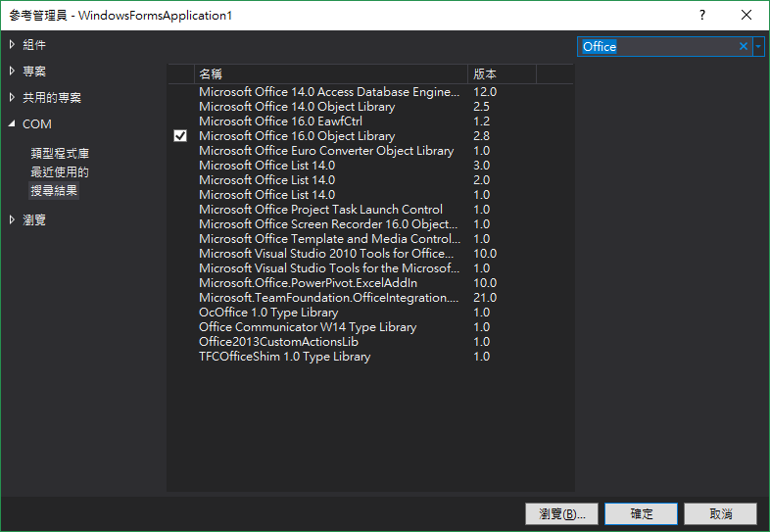Select Microsoft Office Template and Media Control row

370,239
